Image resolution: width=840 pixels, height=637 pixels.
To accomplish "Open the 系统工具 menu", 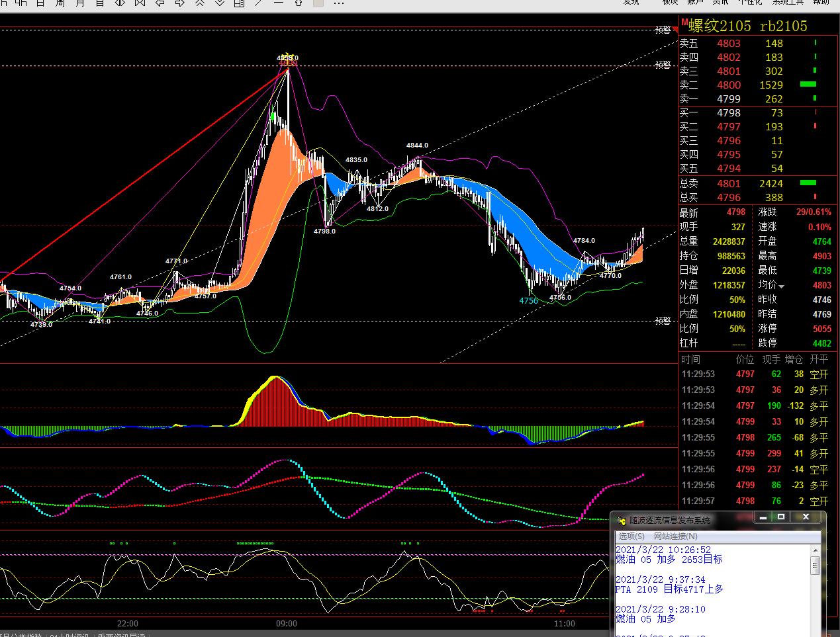I will [788, 2].
